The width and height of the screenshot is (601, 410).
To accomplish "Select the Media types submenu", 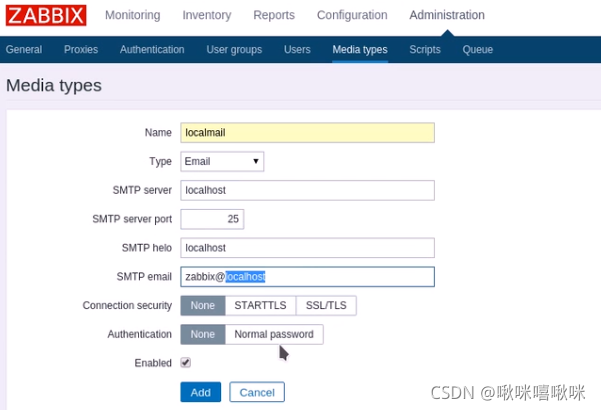I will 360,49.
